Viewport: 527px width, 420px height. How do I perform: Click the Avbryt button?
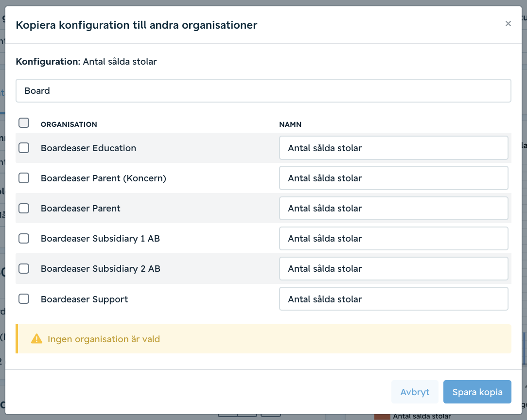(415, 392)
